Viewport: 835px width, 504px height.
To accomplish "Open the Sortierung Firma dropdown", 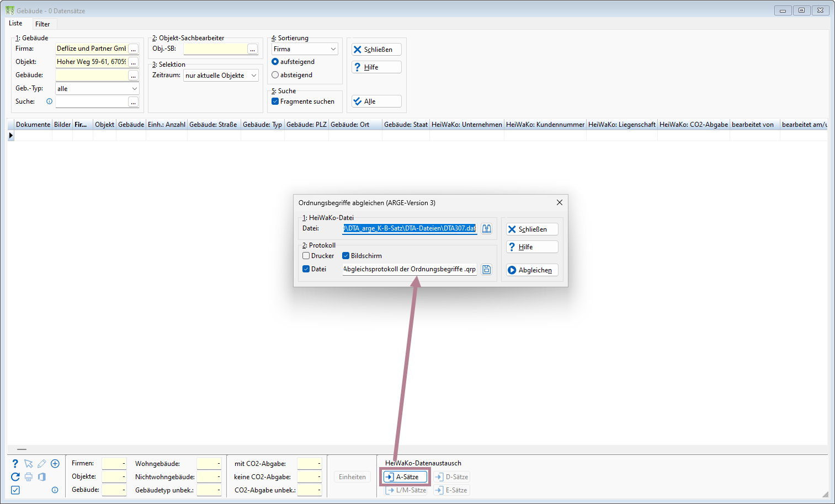I will 305,49.
